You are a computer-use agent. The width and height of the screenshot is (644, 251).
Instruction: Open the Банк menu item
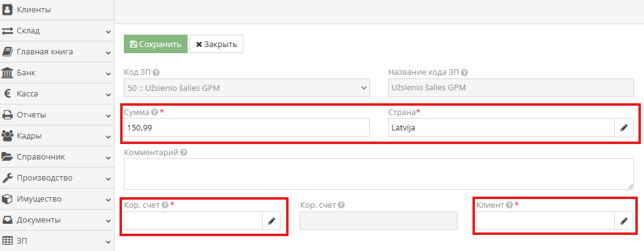57,73
